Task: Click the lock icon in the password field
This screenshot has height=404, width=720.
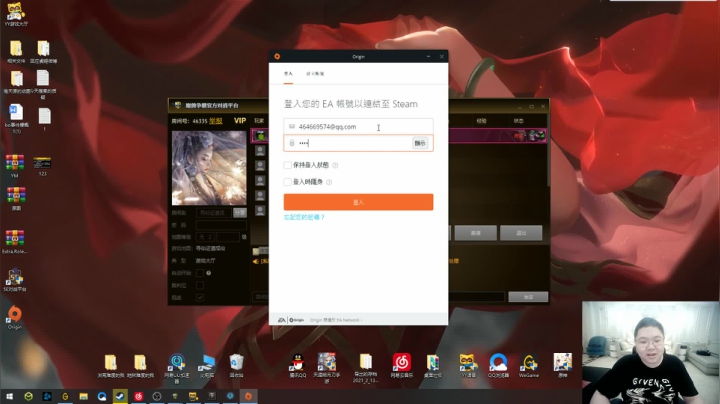Action: [292, 143]
